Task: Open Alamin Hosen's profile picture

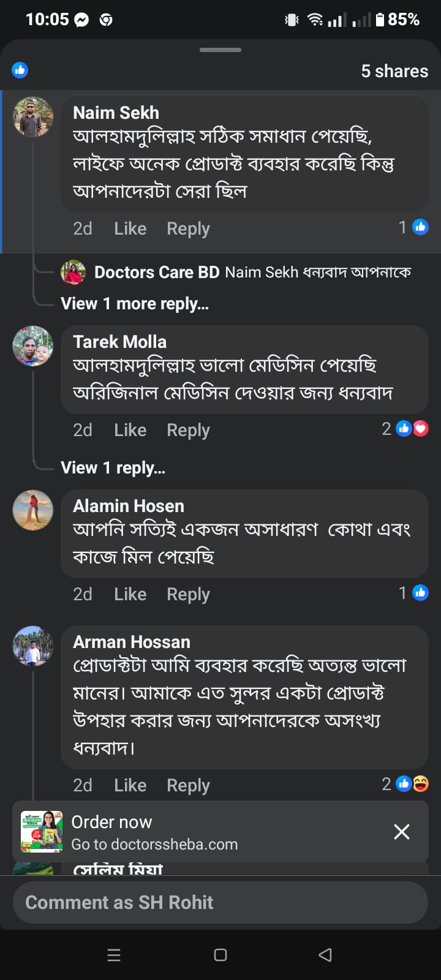Action: point(33,510)
